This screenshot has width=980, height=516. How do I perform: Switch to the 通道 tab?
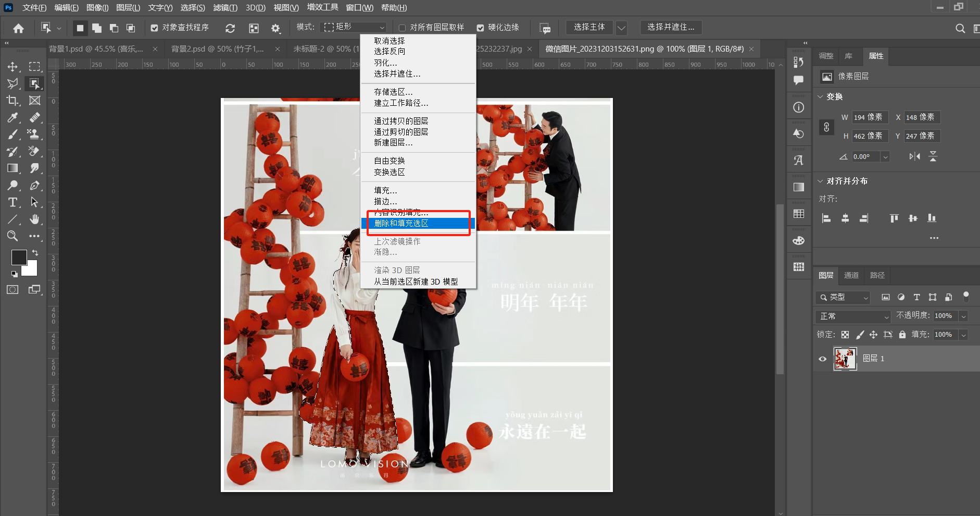851,275
